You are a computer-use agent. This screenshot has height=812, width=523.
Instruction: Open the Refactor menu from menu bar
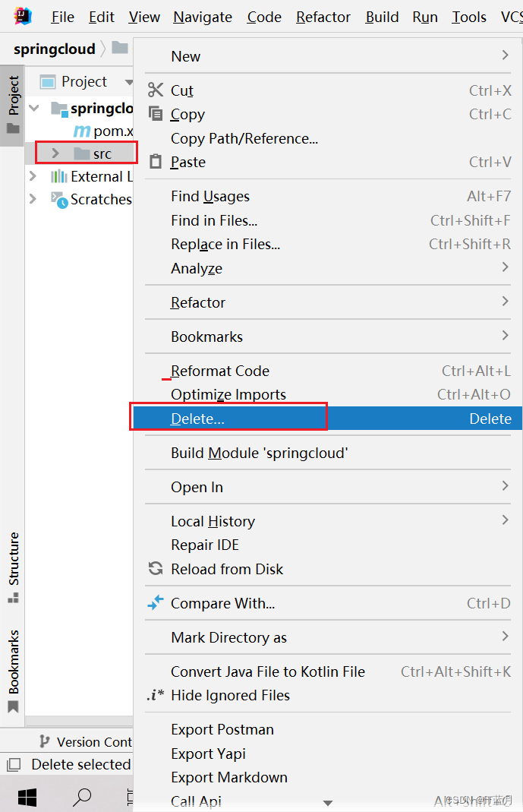coord(323,16)
